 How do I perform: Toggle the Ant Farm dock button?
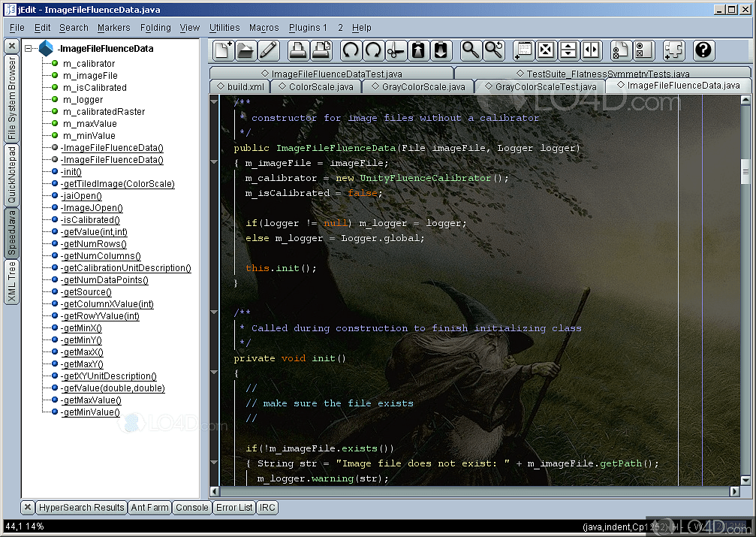pyautogui.click(x=149, y=508)
